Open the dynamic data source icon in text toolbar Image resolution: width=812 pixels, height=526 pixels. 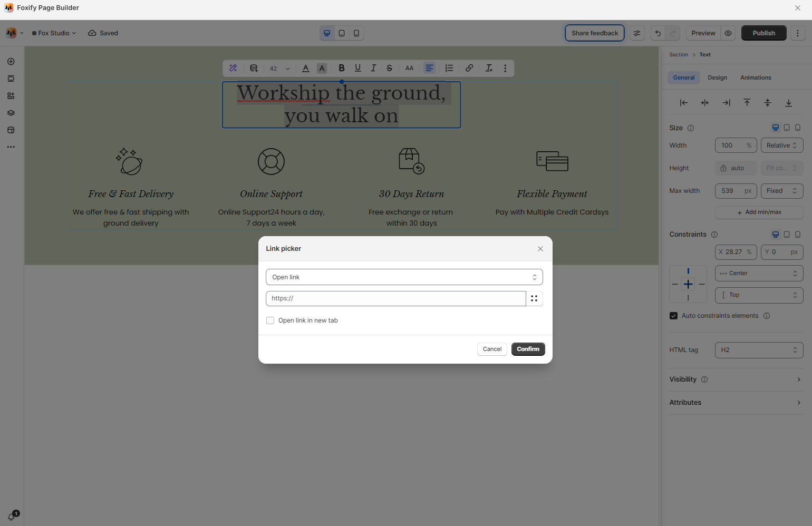pos(254,68)
